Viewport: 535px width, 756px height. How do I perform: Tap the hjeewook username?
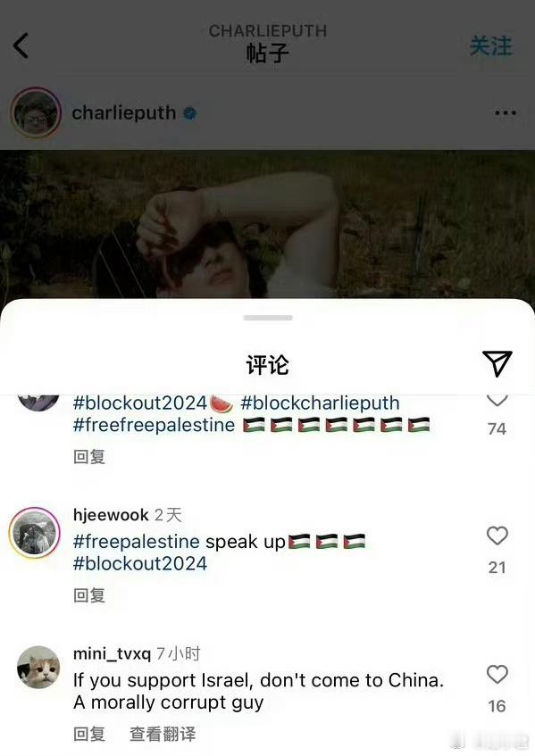pyautogui.click(x=111, y=515)
